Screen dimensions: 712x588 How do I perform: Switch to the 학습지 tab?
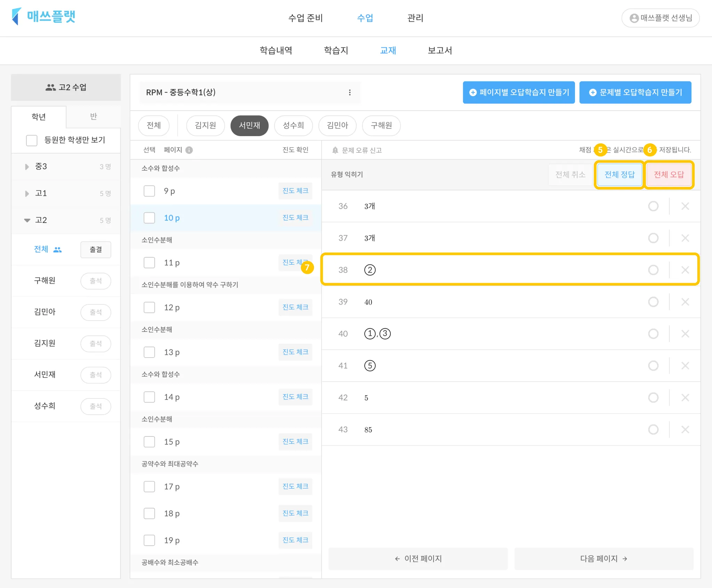[336, 50]
